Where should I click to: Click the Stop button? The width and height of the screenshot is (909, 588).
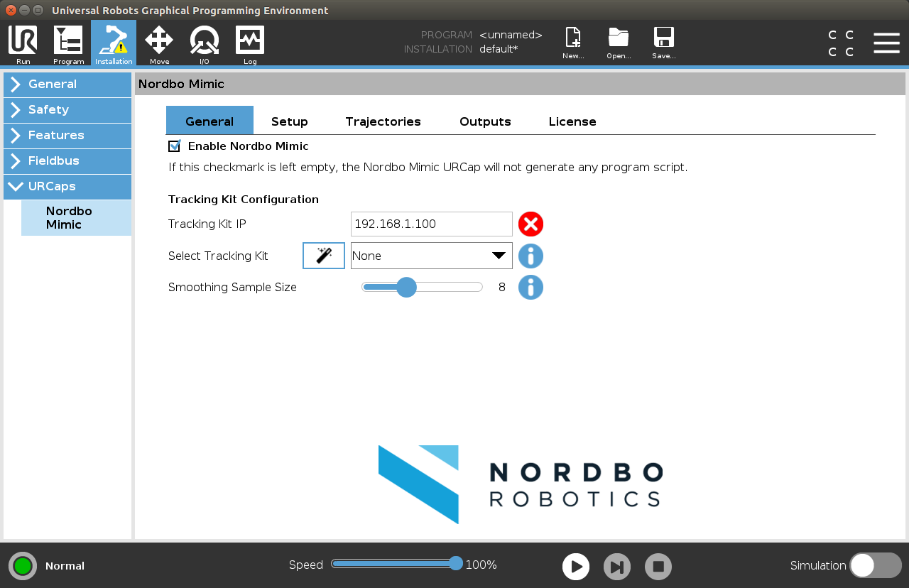point(658,567)
